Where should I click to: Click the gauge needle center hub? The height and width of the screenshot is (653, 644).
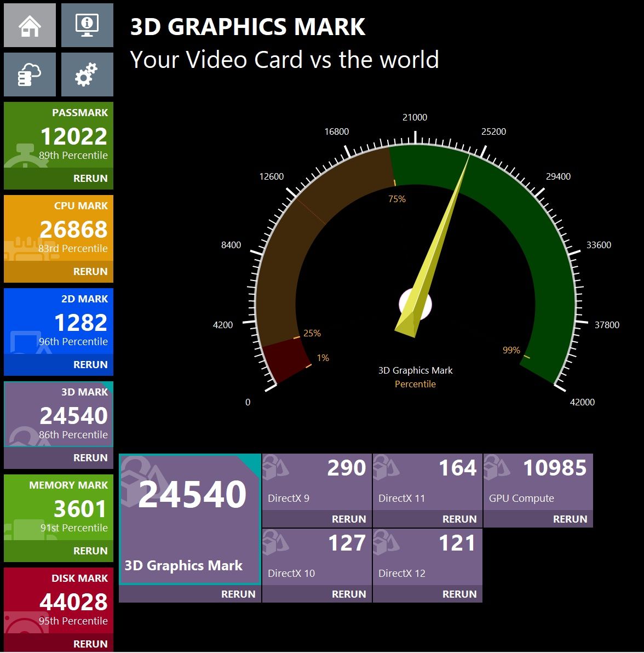tap(415, 304)
